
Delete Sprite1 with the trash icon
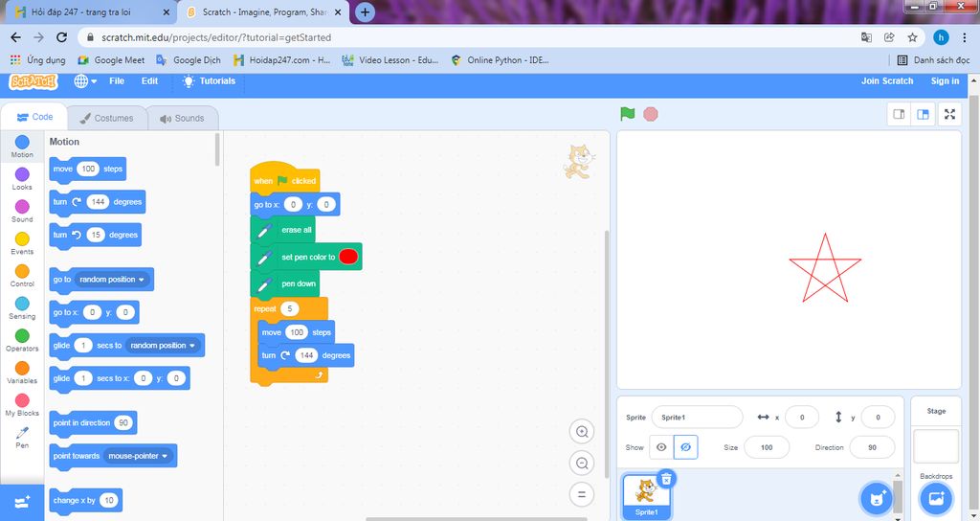click(666, 479)
